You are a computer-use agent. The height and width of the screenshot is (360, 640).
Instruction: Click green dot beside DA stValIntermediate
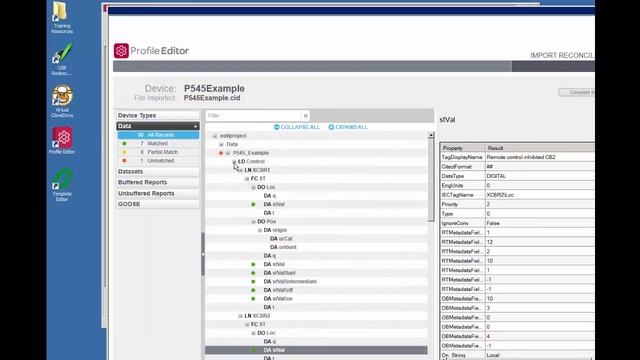click(x=253, y=281)
